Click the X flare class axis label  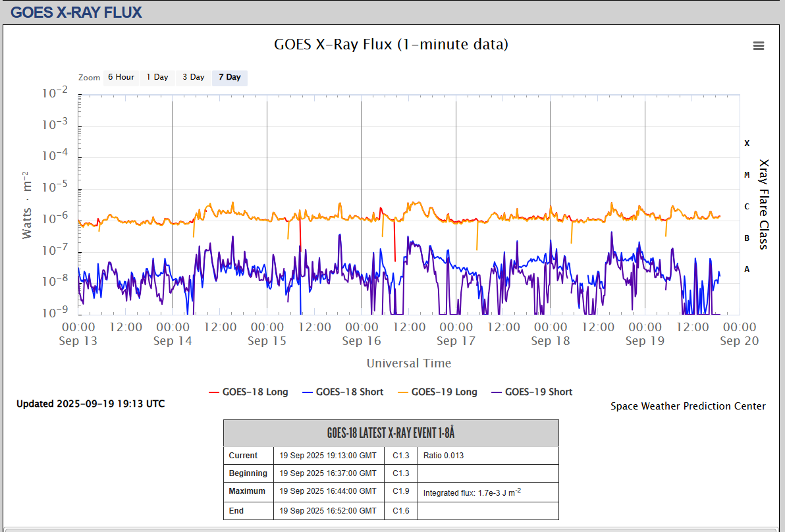(747, 143)
